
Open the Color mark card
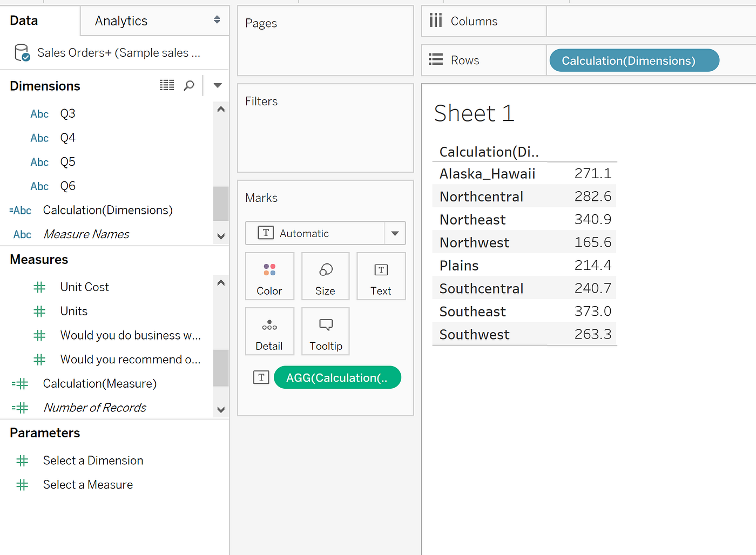coord(269,276)
